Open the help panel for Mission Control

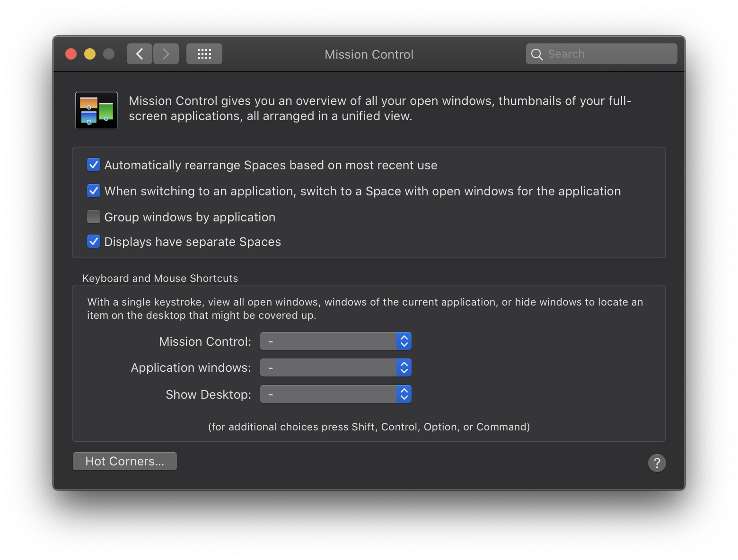657,463
